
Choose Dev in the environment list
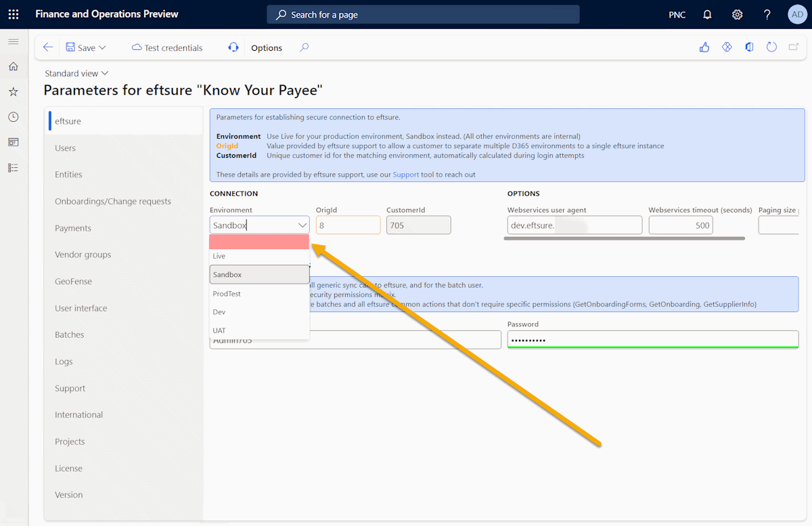tap(259, 312)
